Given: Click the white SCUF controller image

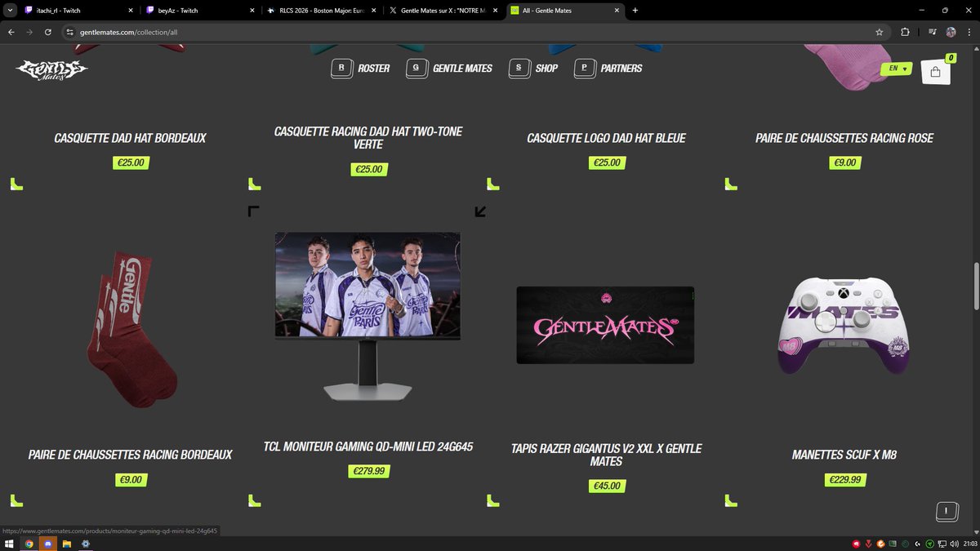Looking at the screenshot, I should point(844,326).
